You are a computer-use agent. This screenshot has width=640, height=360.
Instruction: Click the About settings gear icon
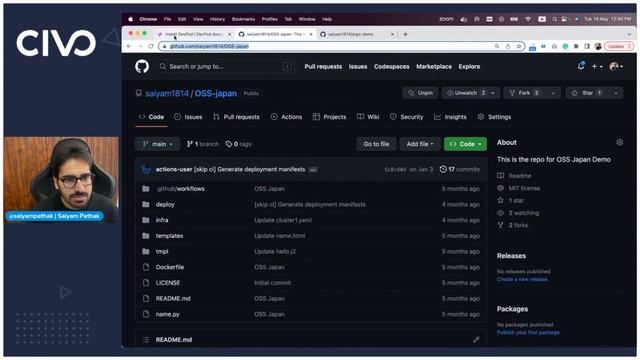tap(619, 142)
